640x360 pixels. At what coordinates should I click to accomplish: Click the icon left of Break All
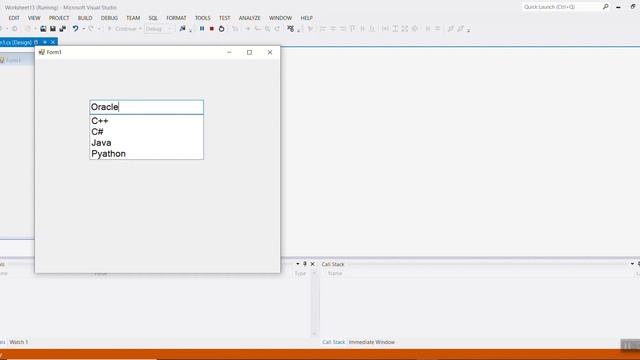[182, 29]
